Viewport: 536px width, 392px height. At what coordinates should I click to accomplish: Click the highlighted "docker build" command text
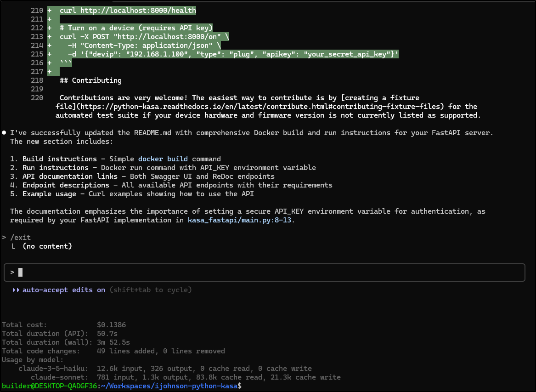pos(163,159)
